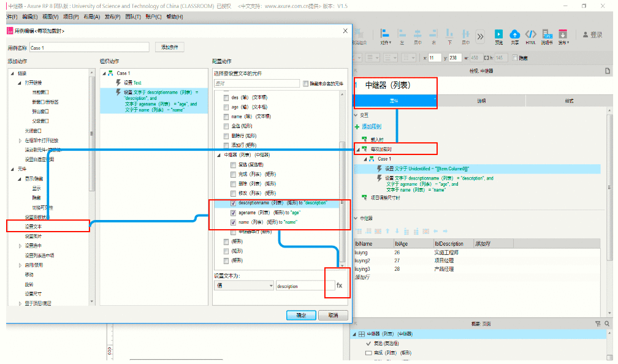
Task: Click the Align (对齐) toolbar icon
Action: [385, 34]
